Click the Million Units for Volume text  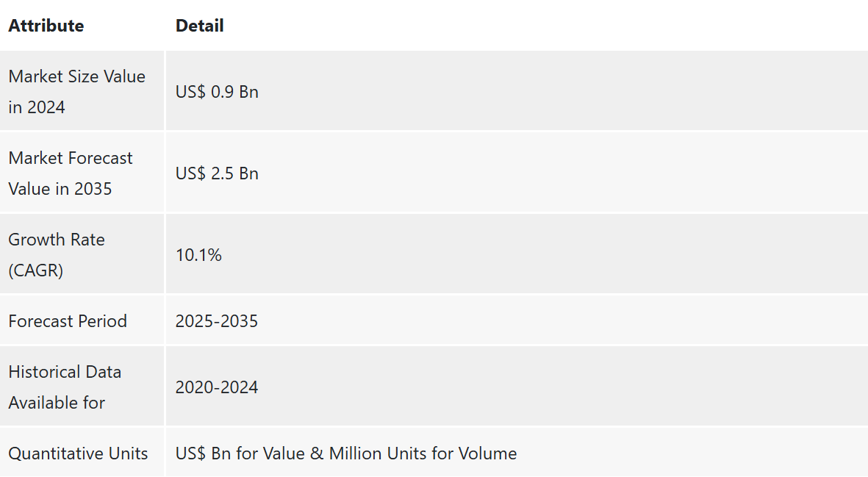coord(423,453)
